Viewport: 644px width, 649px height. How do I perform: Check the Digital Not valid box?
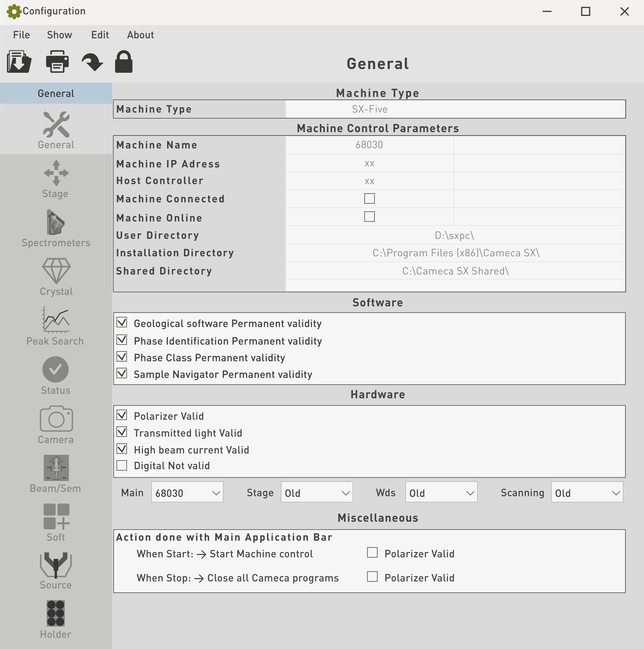click(x=122, y=466)
